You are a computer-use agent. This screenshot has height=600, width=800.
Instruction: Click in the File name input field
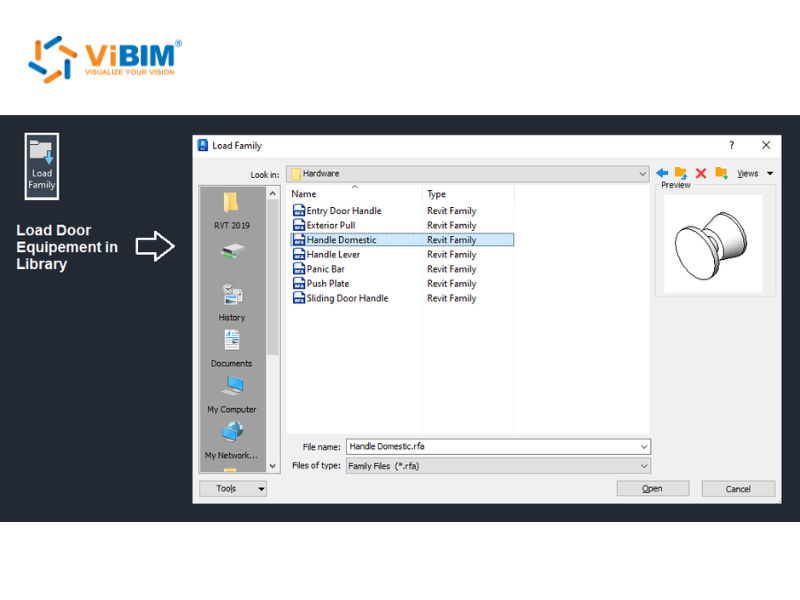click(x=492, y=446)
